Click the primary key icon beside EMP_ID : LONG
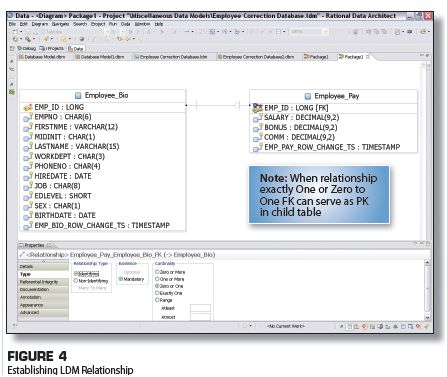Viewport: 447px width, 377px height. pyautogui.click(x=27, y=107)
